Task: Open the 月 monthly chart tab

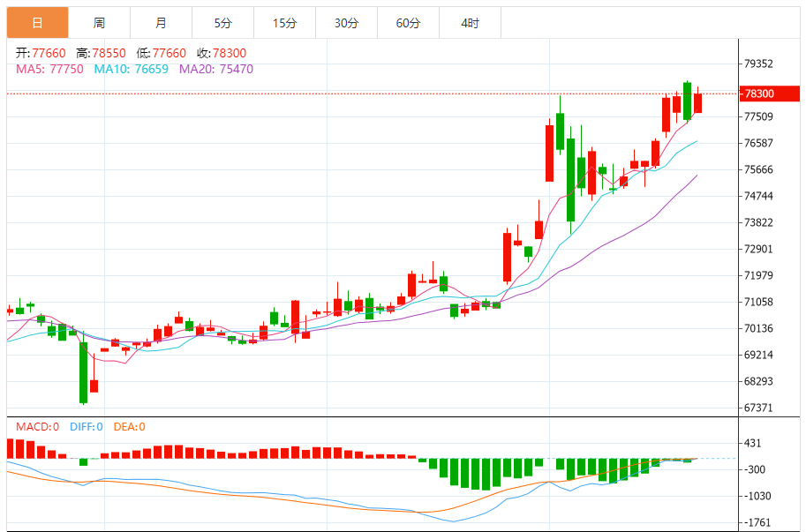Action: point(161,23)
